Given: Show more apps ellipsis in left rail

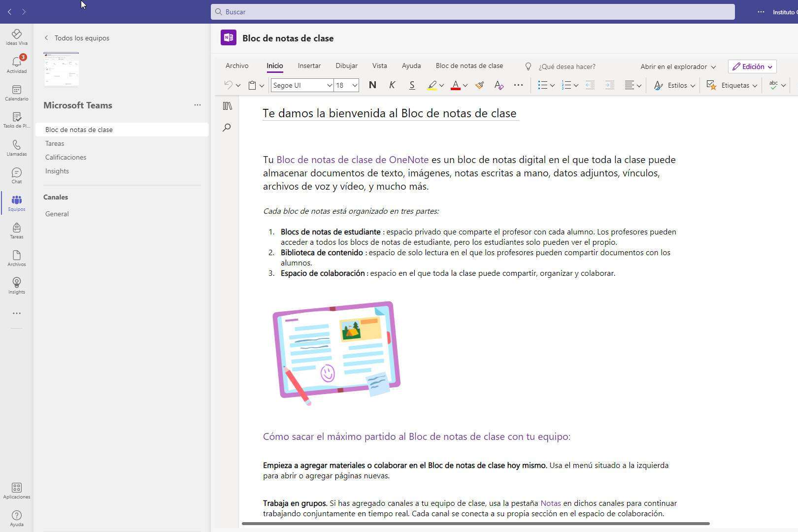Looking at the screenshot, I should tap(16, 313).
